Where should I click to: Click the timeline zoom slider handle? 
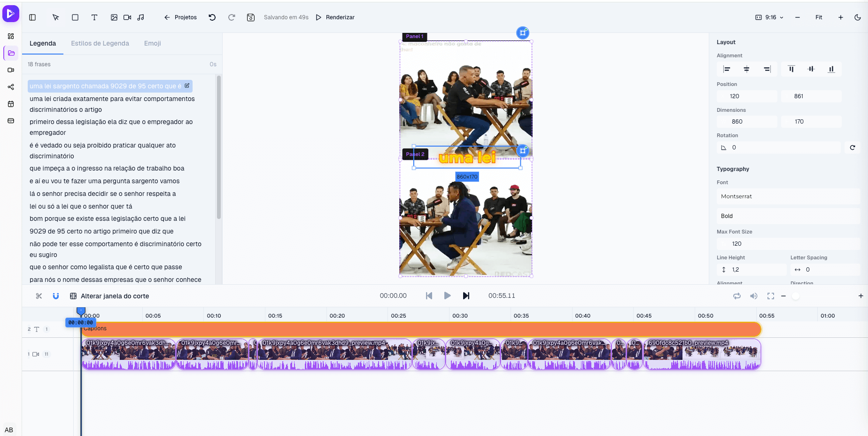(x=796, y=296)
